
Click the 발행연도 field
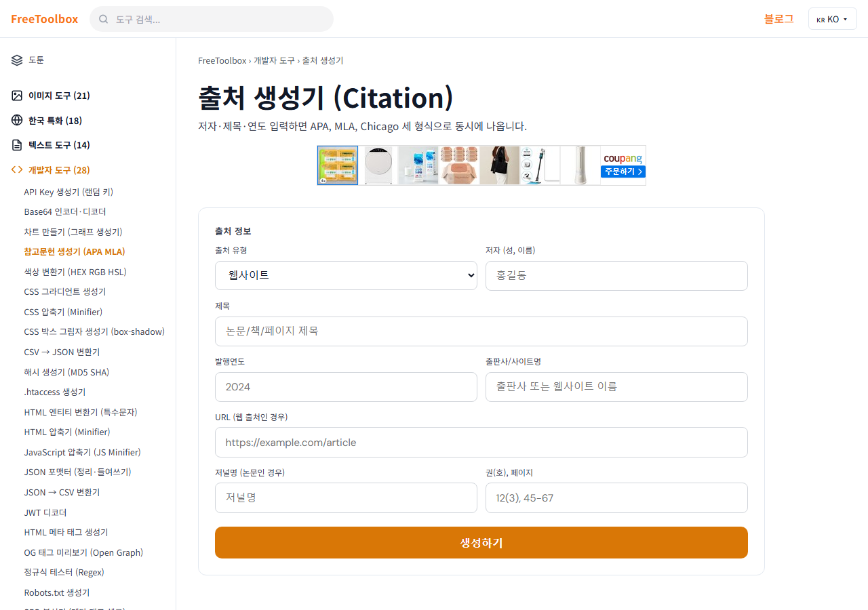click(x=346, y=387)
